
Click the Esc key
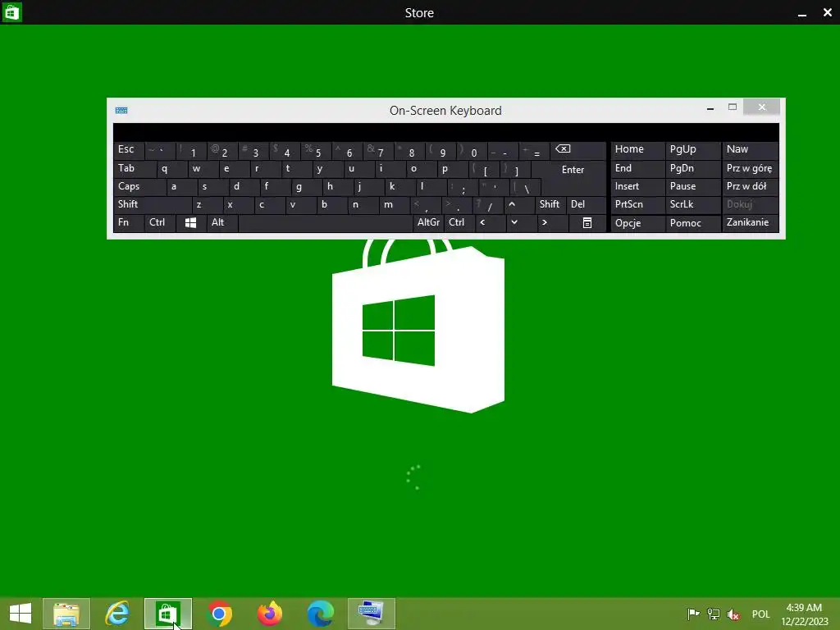[129, 151]
